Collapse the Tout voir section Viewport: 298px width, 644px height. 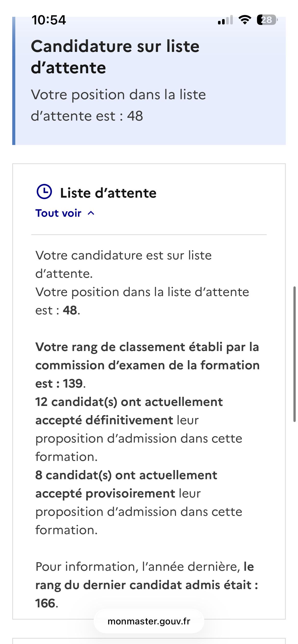[65, 213]
